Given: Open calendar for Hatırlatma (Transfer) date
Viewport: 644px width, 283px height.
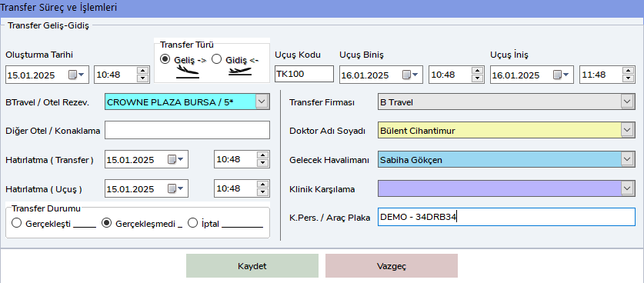Looking at the screenshot, I should pos(175,159).
